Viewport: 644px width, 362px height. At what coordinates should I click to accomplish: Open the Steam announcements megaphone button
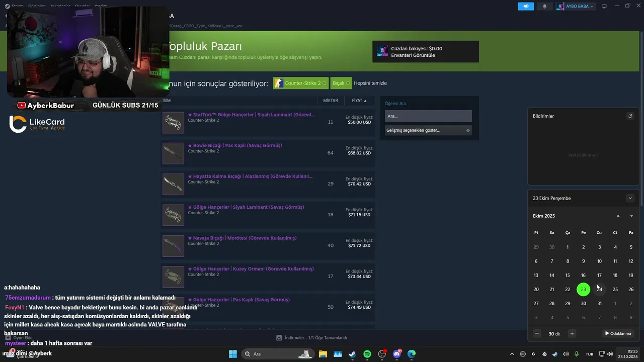coord(526,7)
